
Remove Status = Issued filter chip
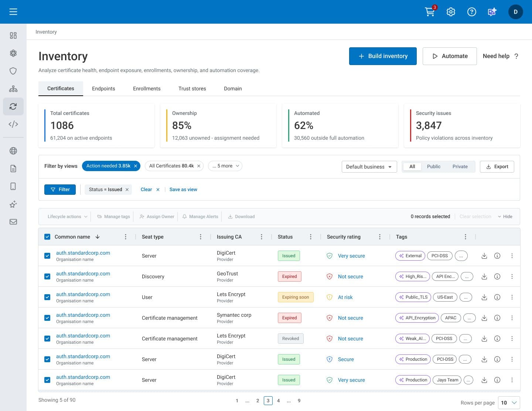[127, 190]
